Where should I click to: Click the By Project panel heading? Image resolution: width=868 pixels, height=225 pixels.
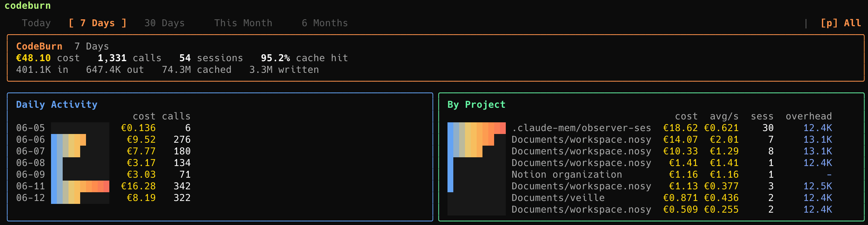476,104
